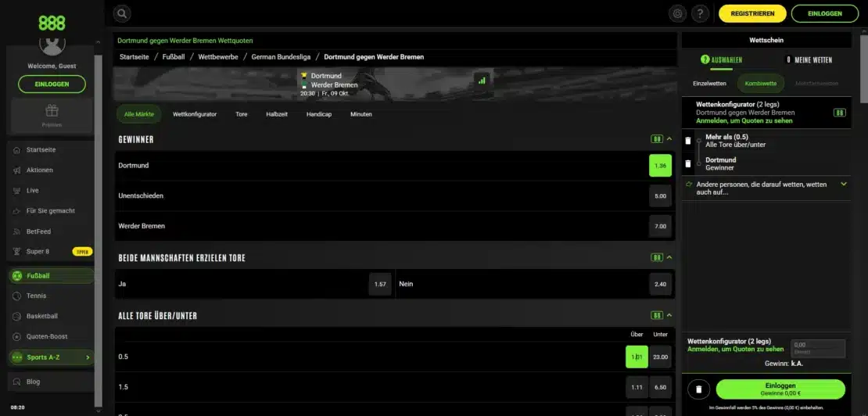Click the Anmelden, um Quoten zu sehen link
This screenshot has width=868, height=416.
pos(744,120)
